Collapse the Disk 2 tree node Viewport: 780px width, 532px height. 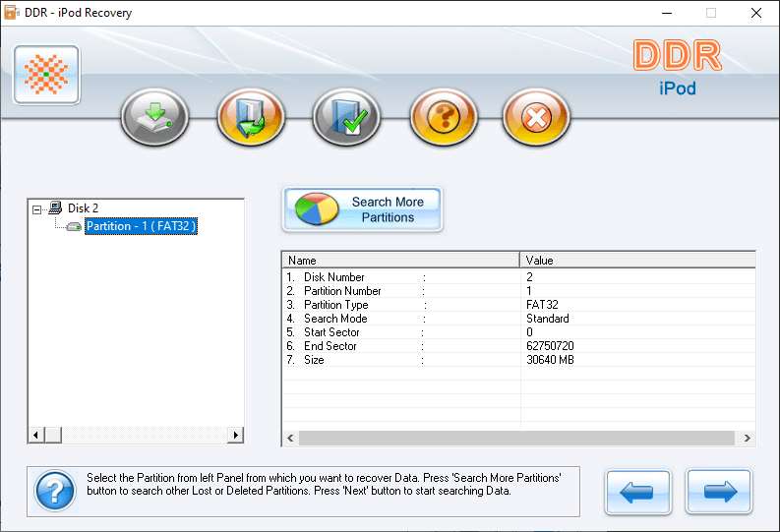coord(36,209)
